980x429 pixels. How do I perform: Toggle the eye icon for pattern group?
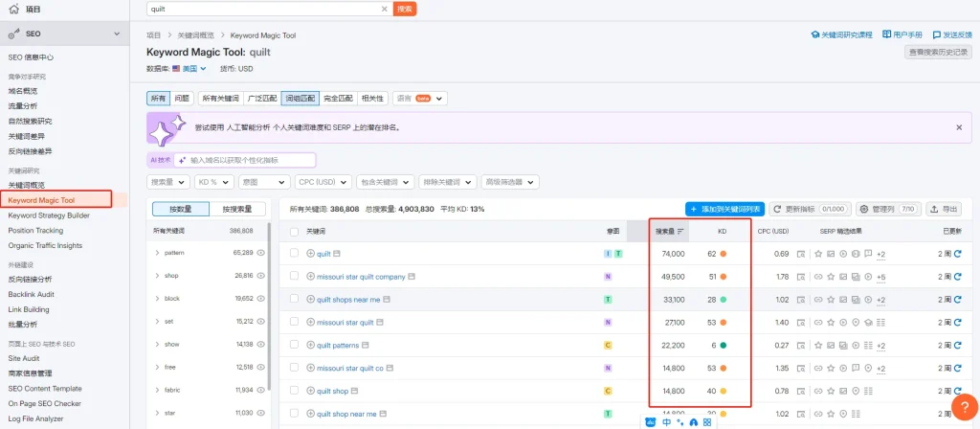point(260,253)
